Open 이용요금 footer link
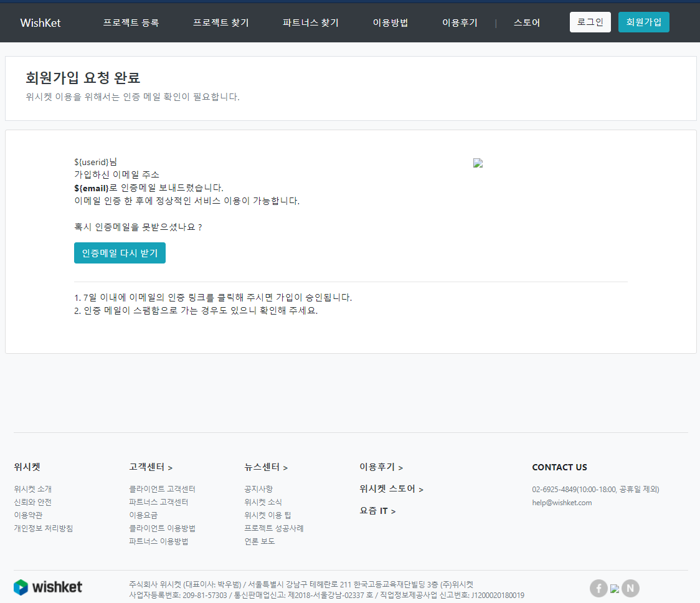 tap(143, 515)
